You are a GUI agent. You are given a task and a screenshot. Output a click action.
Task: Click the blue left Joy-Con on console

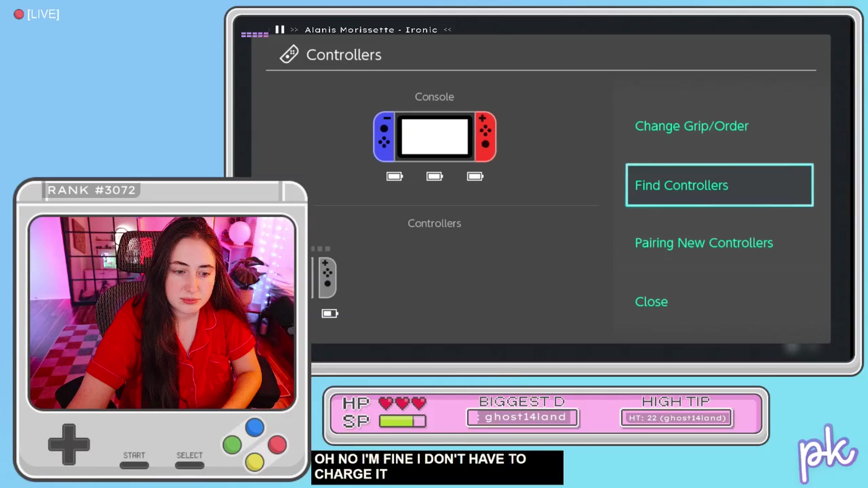point(384,136)
